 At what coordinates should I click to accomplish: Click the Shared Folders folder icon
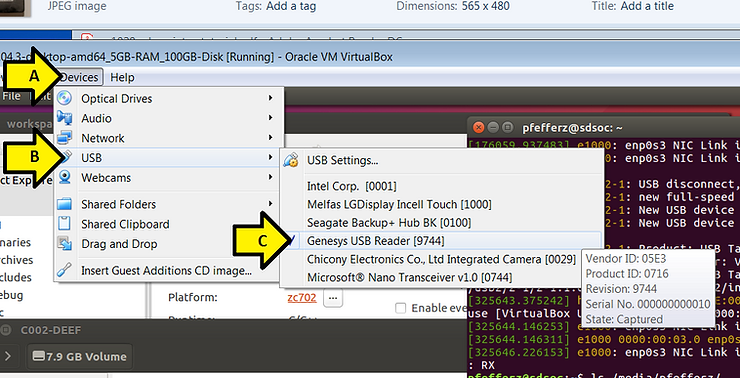point(64,204)
